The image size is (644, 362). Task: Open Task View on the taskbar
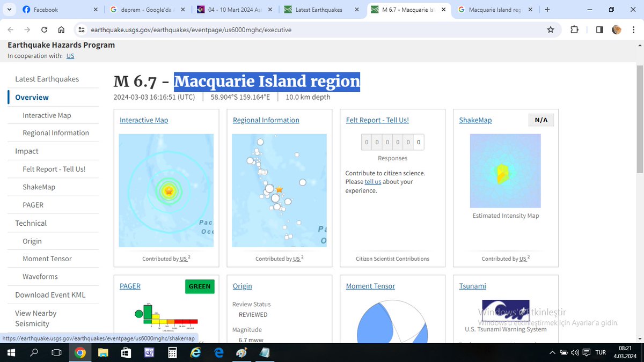point(56,352)
